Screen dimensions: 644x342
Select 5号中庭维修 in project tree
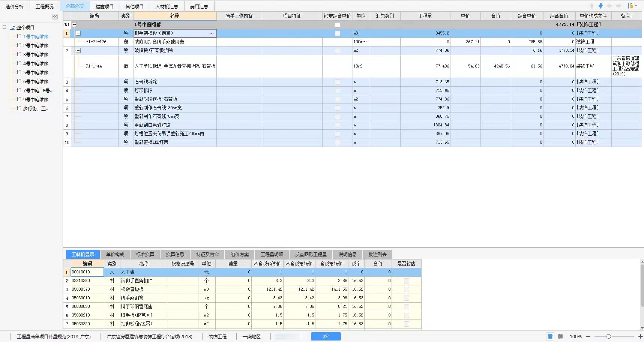pyautogui.click(x=36, y=72)
